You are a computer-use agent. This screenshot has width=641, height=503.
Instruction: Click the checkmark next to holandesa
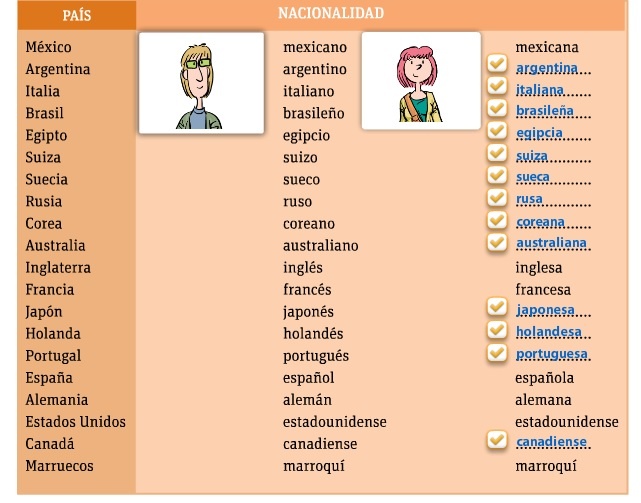coord(496,329)
